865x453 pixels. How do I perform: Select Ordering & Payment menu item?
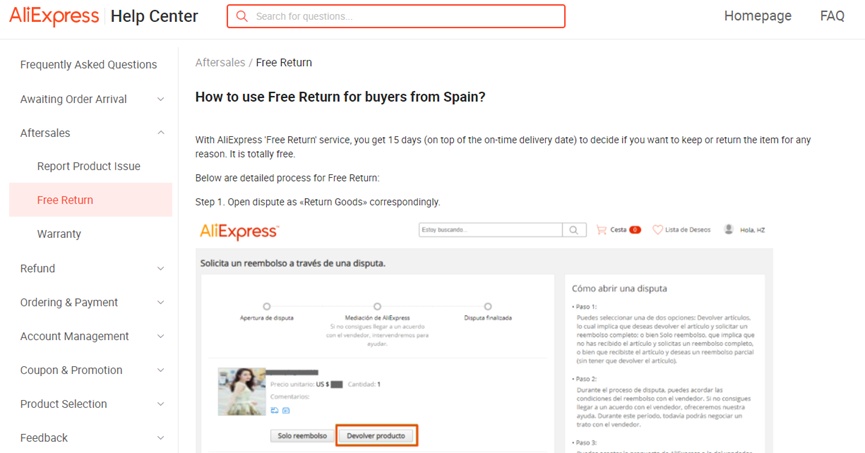(x=69, y=302)
